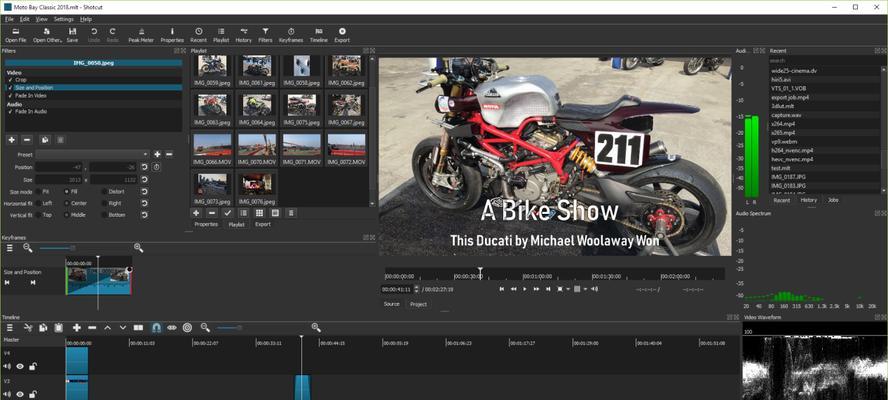
Task: Update playlist item with checkmark icon
Action: tap(228, 213)
